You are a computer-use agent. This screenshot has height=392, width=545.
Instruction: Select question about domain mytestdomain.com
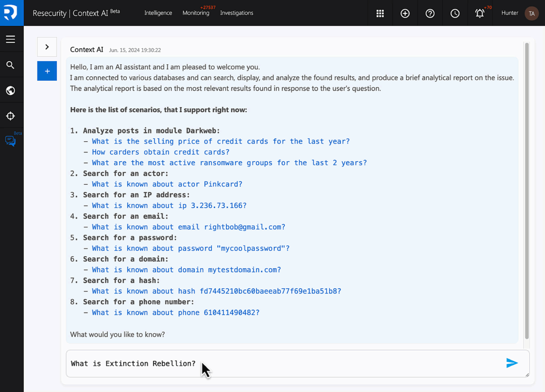(186, 270)
